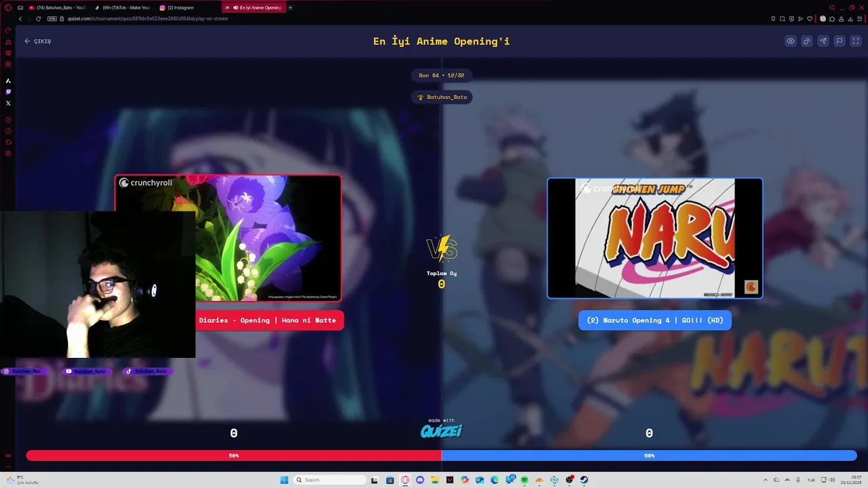This screenshot has height=488, width=868.
Task: Click the tab search magnifier icon
Action: tap(832, 7)
